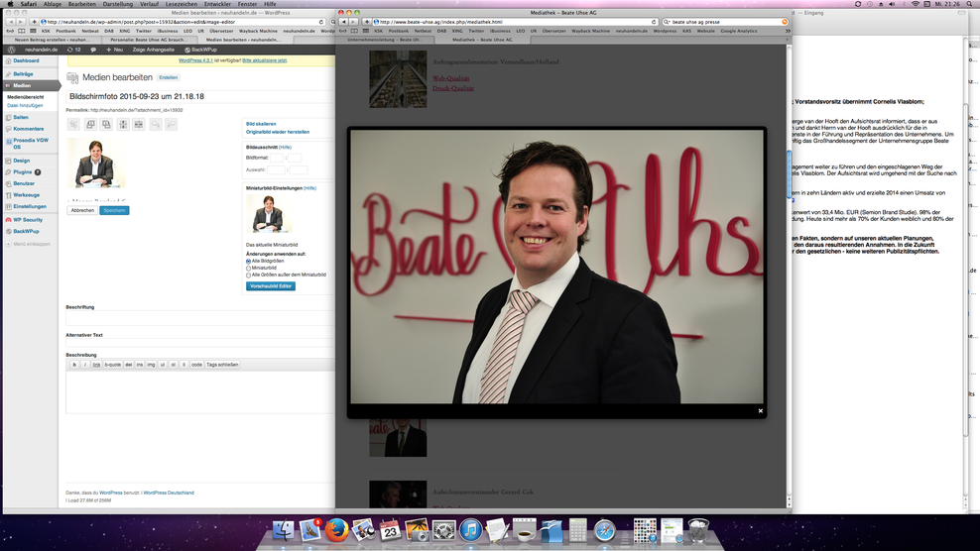Flip image vertically in the WordPress editor
Screen dimensions: 980x551
click(x=123, y=124)
